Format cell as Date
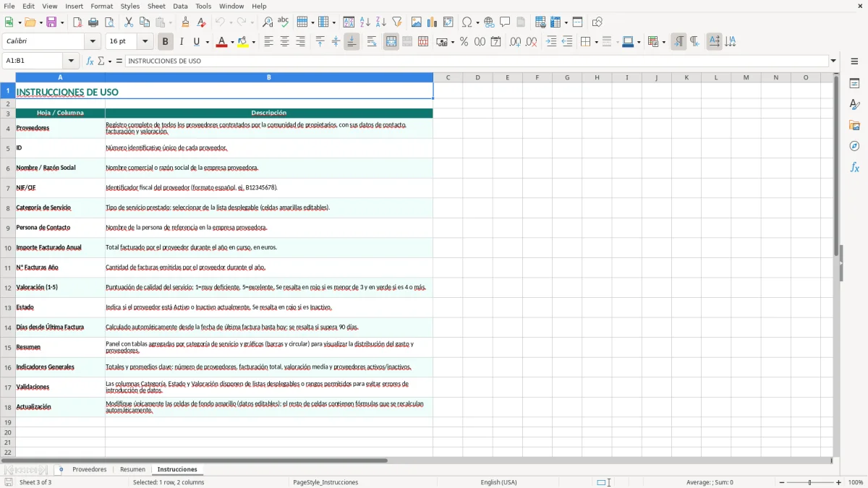This screenshot has width=868, height=488. click(x=496, y=42)
